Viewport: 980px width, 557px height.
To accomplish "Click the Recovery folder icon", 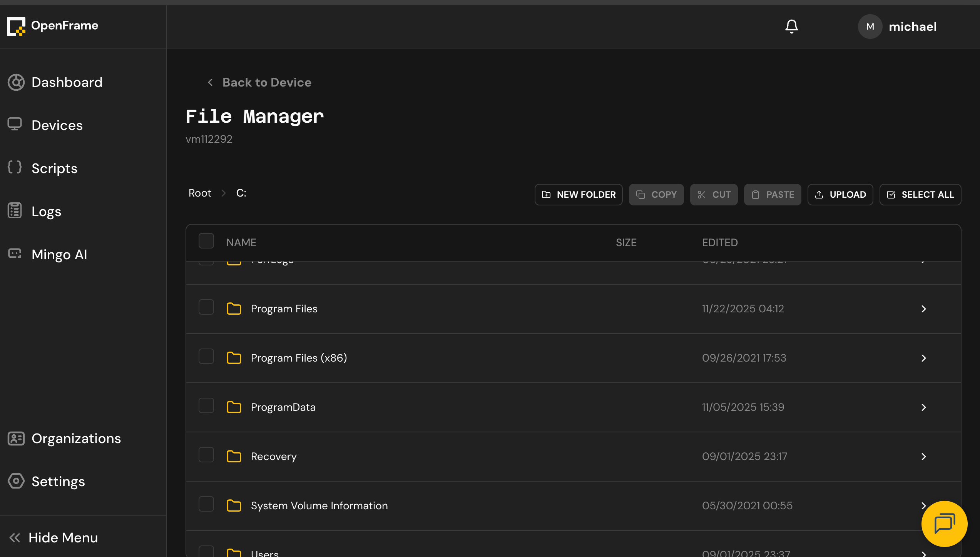I will (234, 456).
